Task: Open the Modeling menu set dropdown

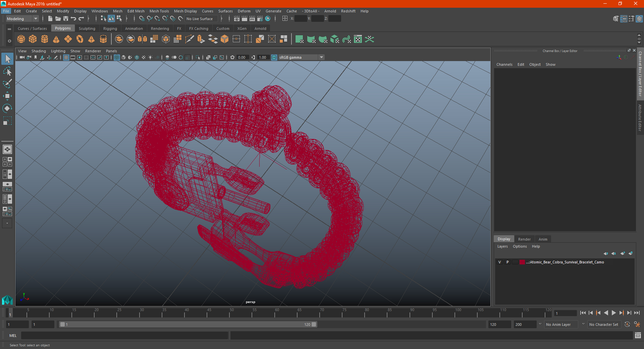Action: click(22, 19)
